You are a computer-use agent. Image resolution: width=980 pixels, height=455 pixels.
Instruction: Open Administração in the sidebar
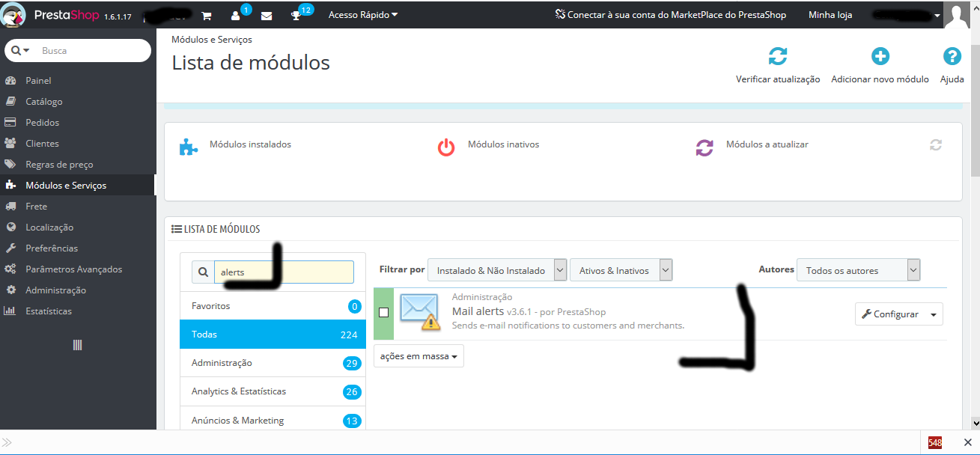[78, 290]
